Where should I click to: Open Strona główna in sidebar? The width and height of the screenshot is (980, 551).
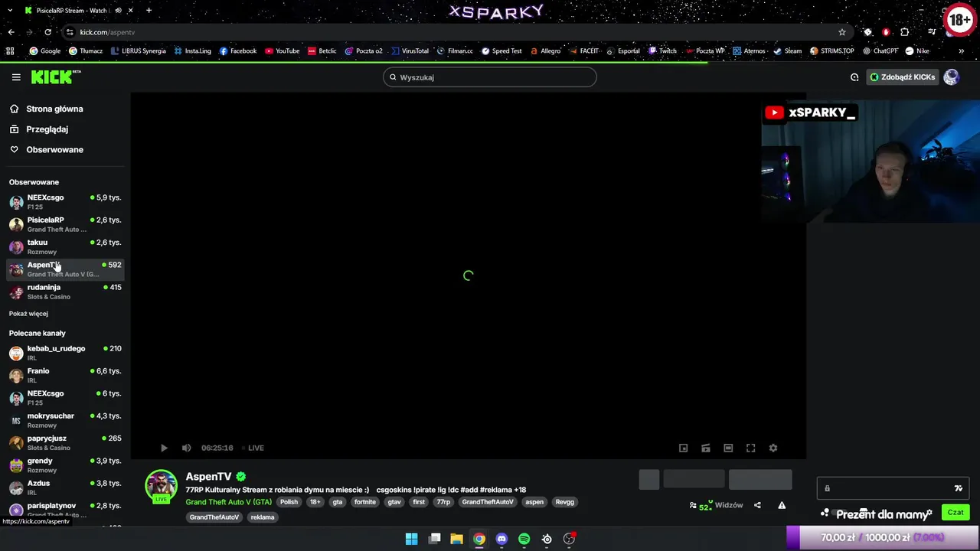point(47,109)
